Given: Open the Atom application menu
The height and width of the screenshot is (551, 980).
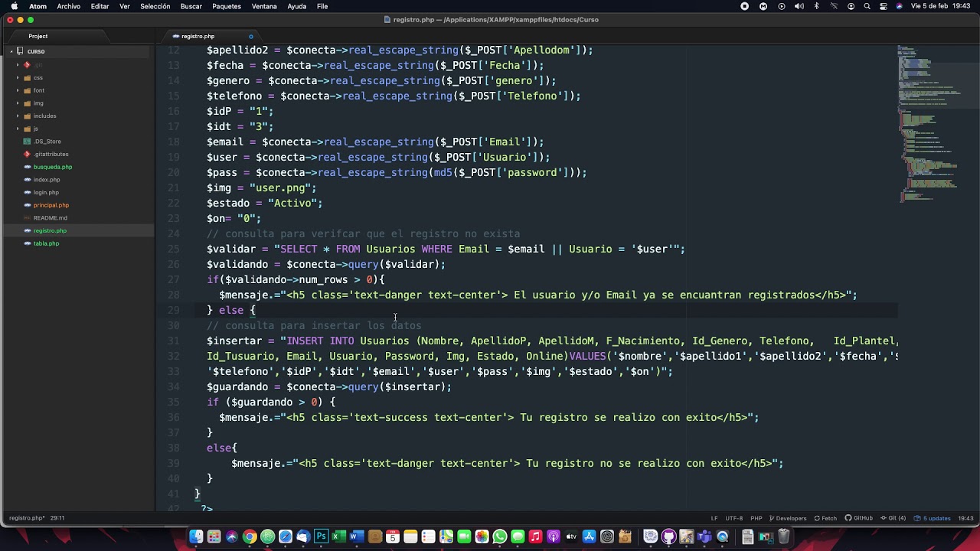Looking at the screenshot, I should [38, 6].
